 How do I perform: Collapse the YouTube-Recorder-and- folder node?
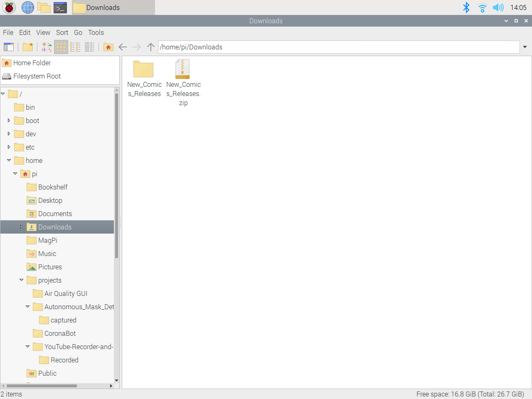pos(27,347)
